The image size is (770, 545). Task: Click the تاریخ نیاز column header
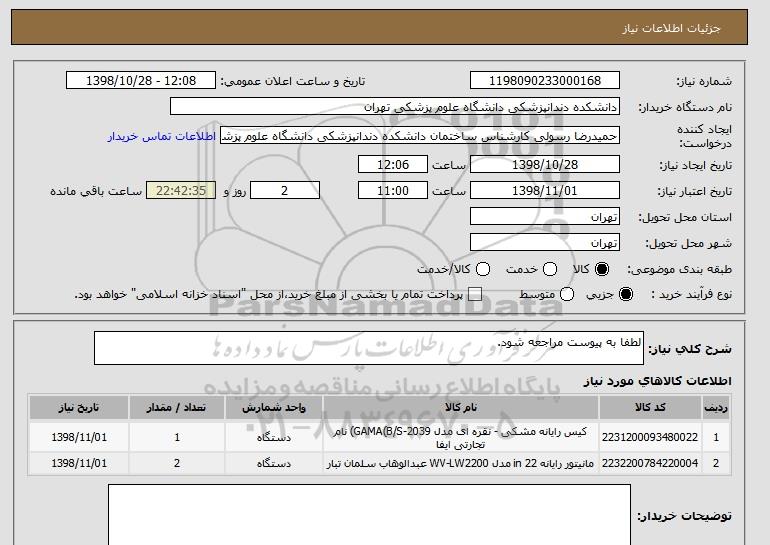tap(79, 408)
